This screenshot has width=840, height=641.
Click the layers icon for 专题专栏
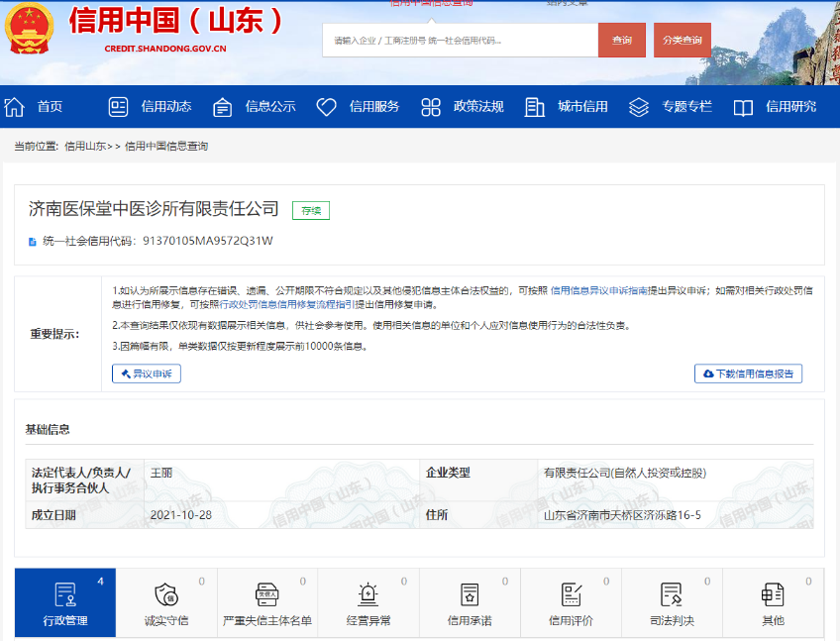click(x=639, y=107)
